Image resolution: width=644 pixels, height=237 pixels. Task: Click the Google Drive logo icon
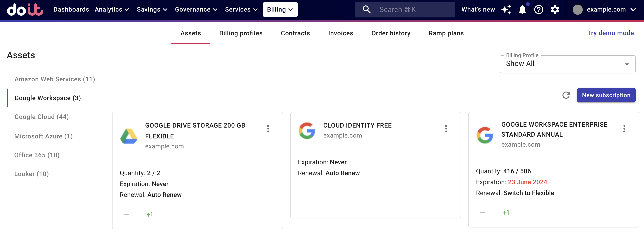tap(129, 136)
